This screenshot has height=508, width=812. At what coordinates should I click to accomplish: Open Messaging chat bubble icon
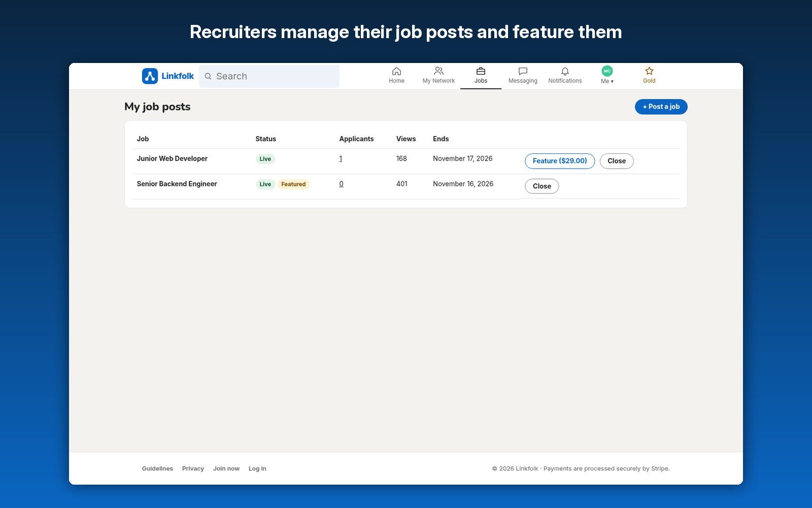[523, 71]
